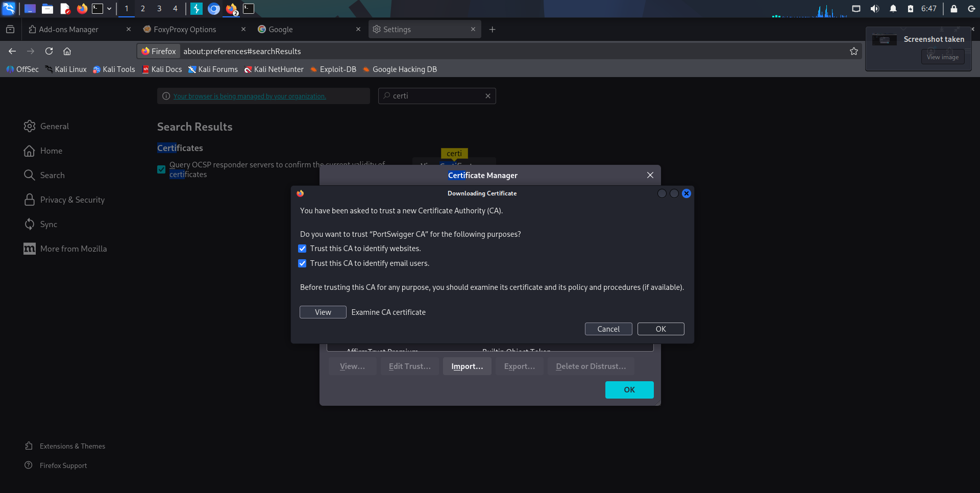Viewport: 980px width, 493px height.
Task: Open the OffSec bookmark
Action: [x=22, y=69]
